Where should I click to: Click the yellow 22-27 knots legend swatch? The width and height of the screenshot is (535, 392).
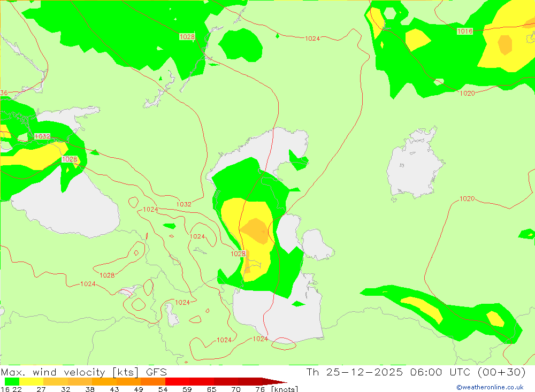(x=32, y=381)
